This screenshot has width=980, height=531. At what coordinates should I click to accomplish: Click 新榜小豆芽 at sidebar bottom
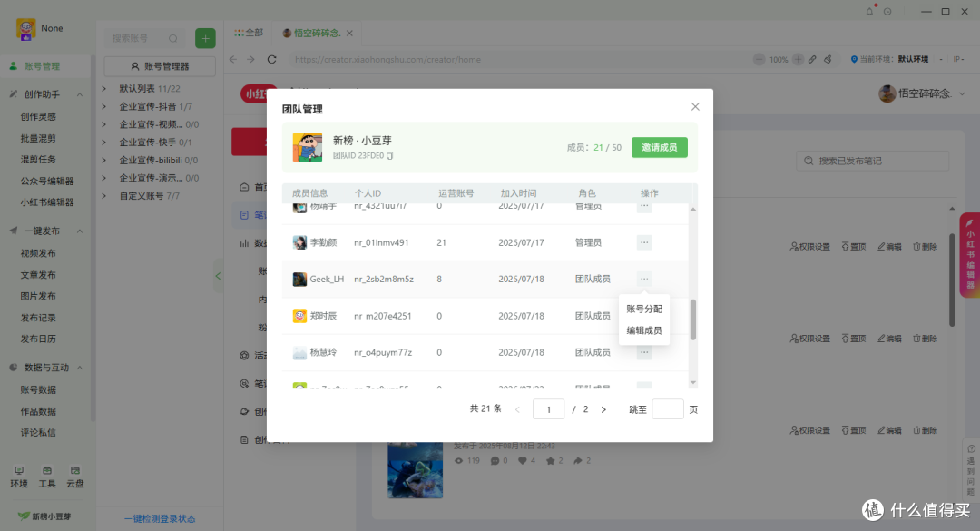(44, 516)
